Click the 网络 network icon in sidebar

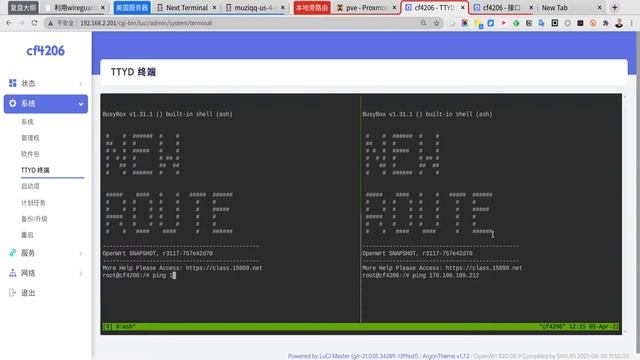(13, 273)
